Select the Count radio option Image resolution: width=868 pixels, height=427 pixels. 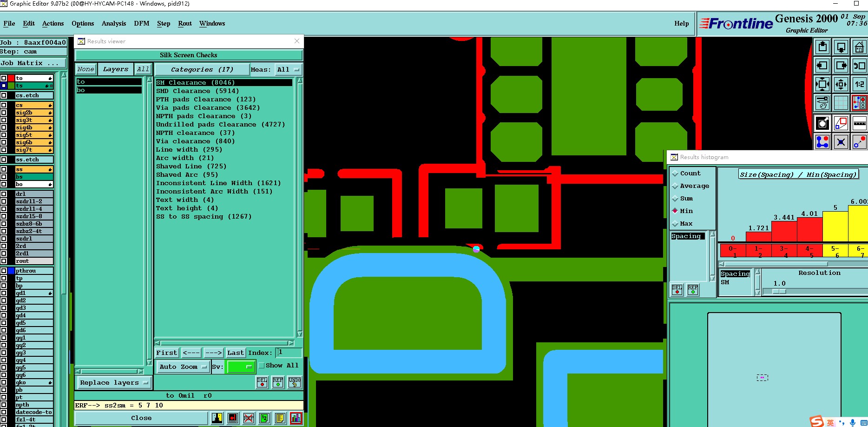tap(675, 173)
